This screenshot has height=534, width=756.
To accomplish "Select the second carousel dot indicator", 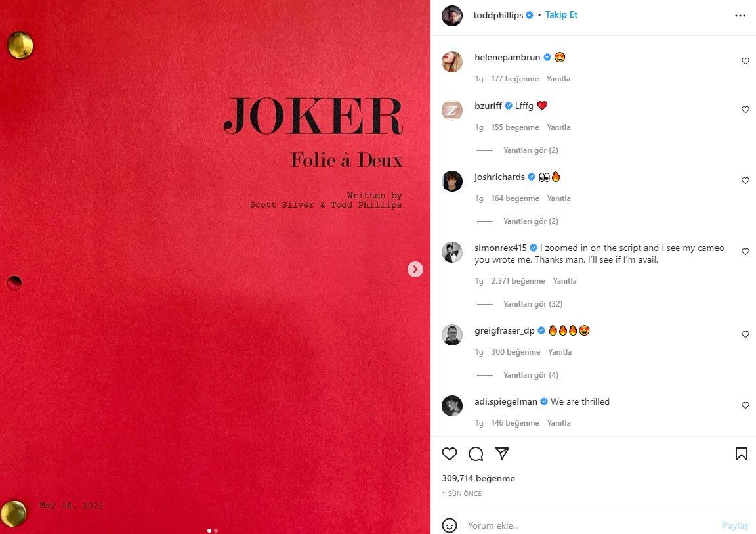I will [x=216, y=531].
